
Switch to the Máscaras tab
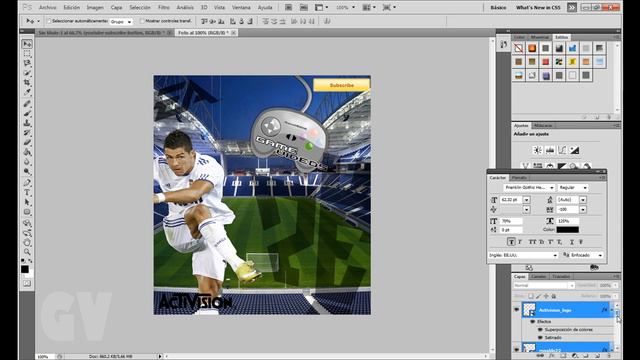[x=543, y=125]
